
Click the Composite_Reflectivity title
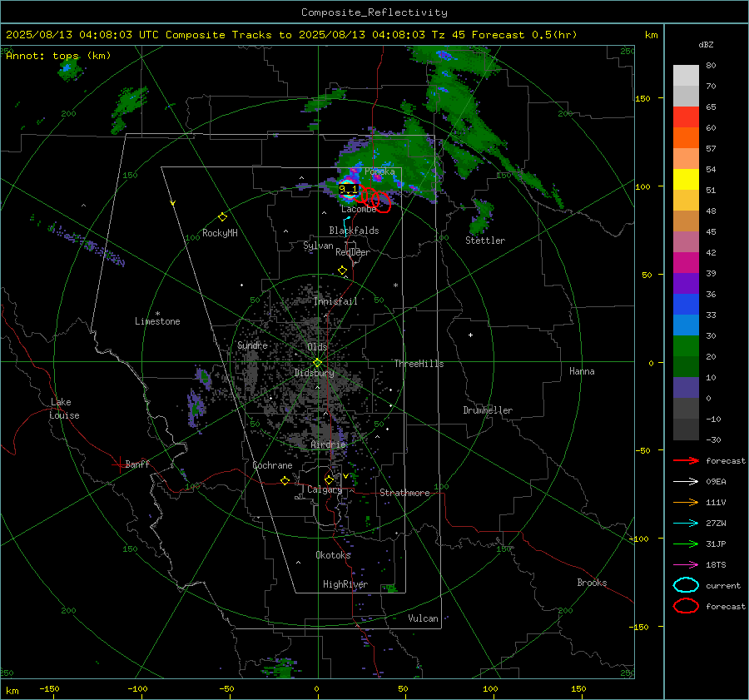pos(374,12)
